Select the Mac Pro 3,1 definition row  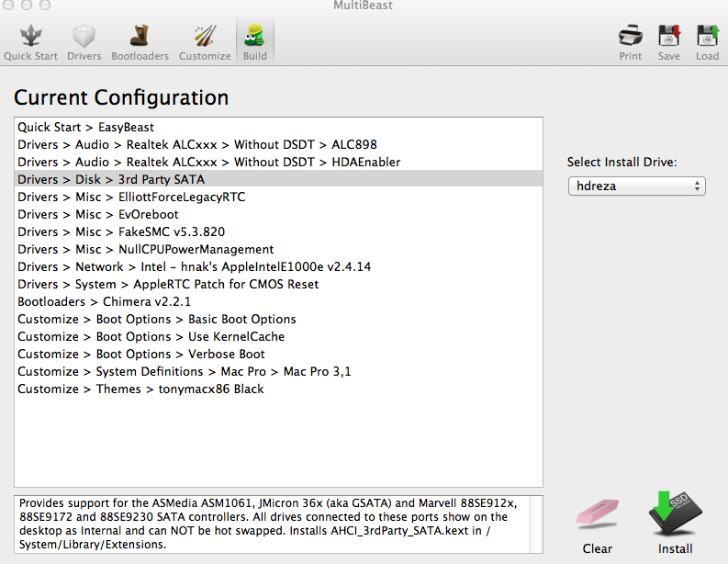click(278, 372)
